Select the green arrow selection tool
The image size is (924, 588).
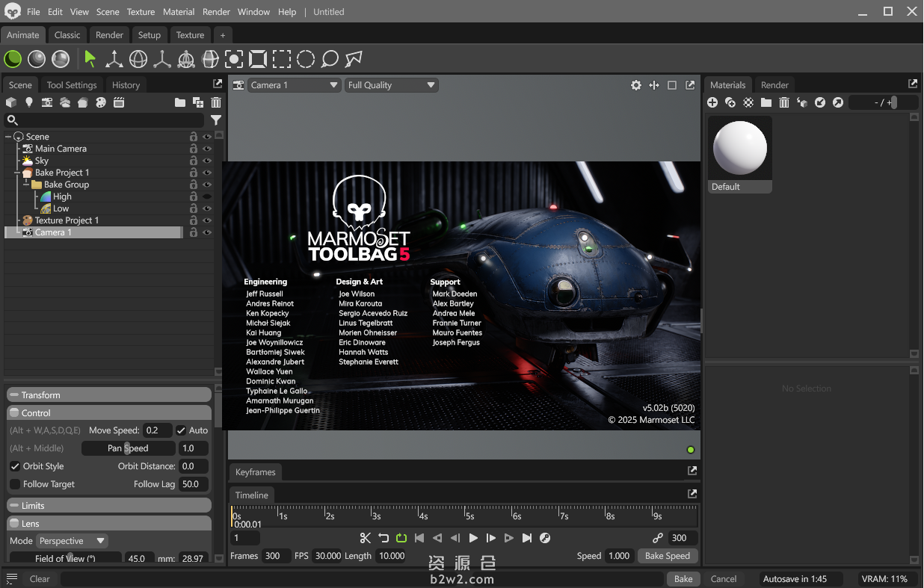pos(90,58)
